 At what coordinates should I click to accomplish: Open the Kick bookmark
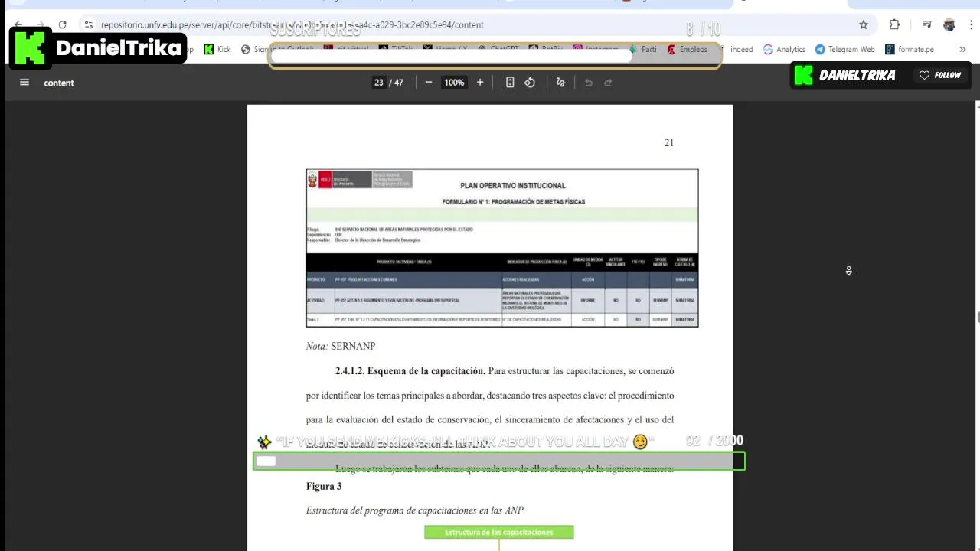(217, 49)
